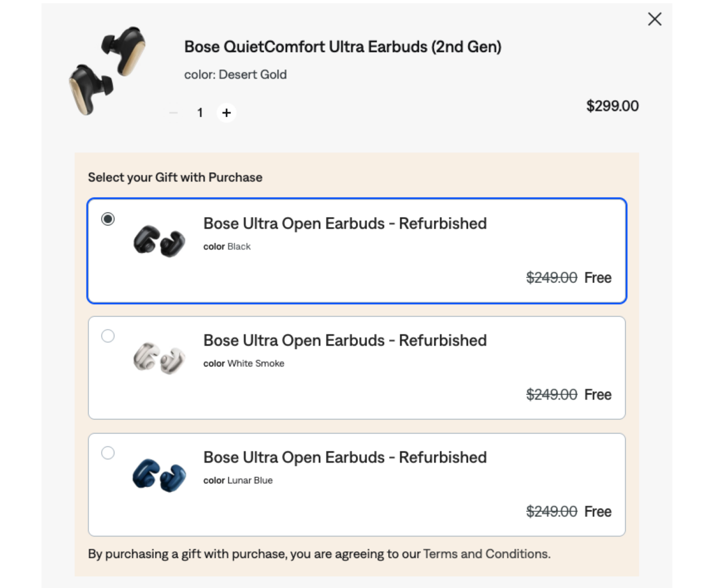Image resolution: width=703 pixels, height=588 pixels.
Task: Click the crossed-out $249.00 price on Black option
Action: 551,278
